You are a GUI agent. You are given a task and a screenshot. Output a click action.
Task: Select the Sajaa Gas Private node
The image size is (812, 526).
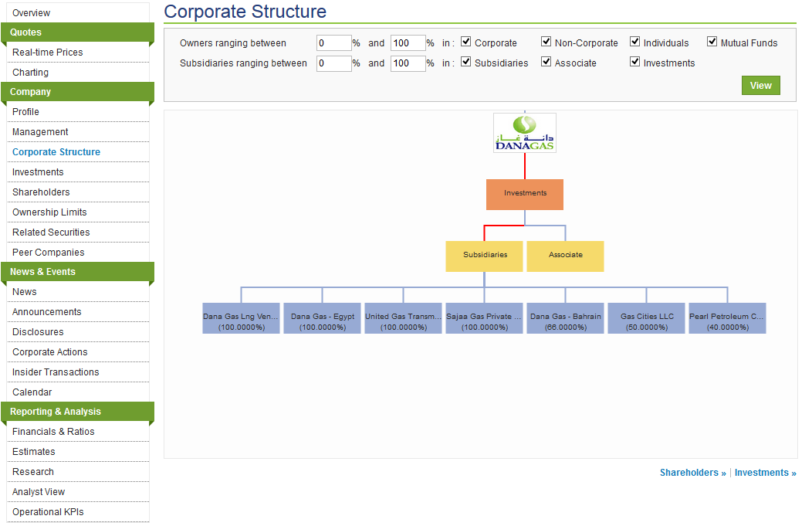click(484, 318)
